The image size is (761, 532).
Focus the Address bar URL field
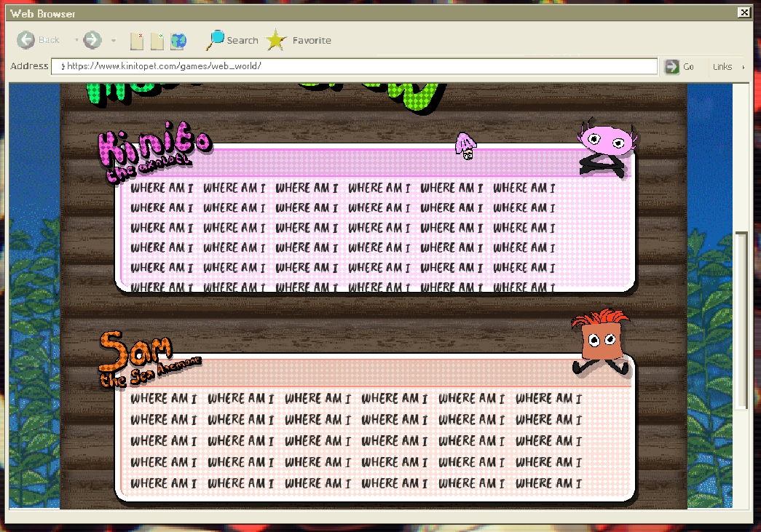coord(355,66)
